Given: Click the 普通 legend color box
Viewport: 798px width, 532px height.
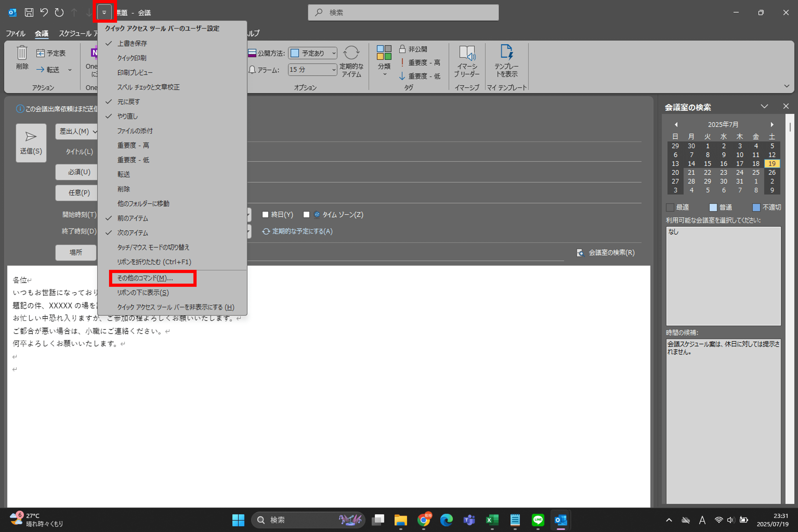Looking at the screenshot, I should [713, 207].
